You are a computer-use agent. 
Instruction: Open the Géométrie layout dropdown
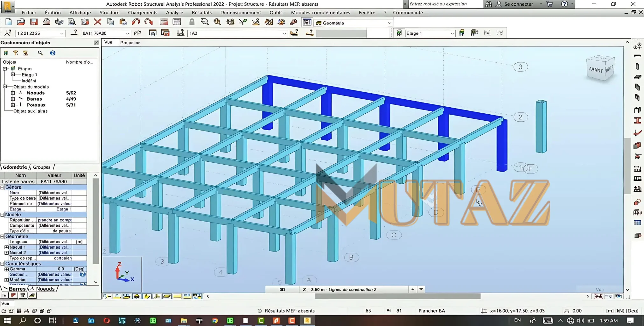389,23
